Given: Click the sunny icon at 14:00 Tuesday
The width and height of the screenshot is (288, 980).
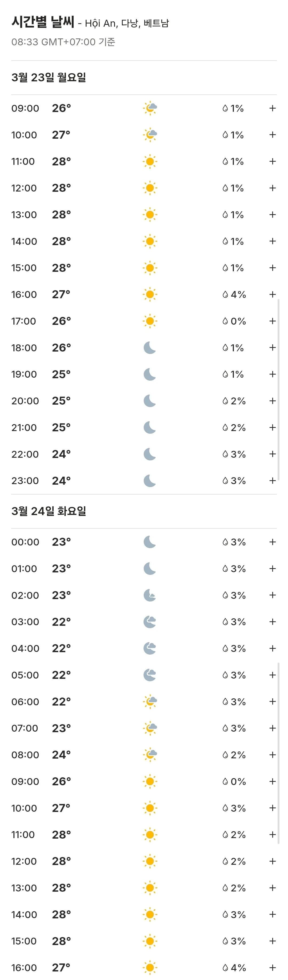Looking at the screenshot, I should 150,915.
